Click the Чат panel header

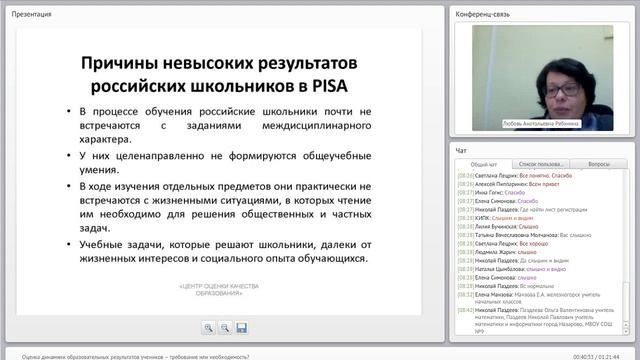coord(461,150)
